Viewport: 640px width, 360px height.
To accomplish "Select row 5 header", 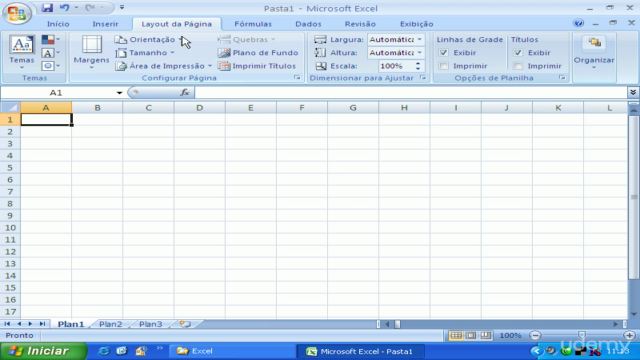I will 10,168.
